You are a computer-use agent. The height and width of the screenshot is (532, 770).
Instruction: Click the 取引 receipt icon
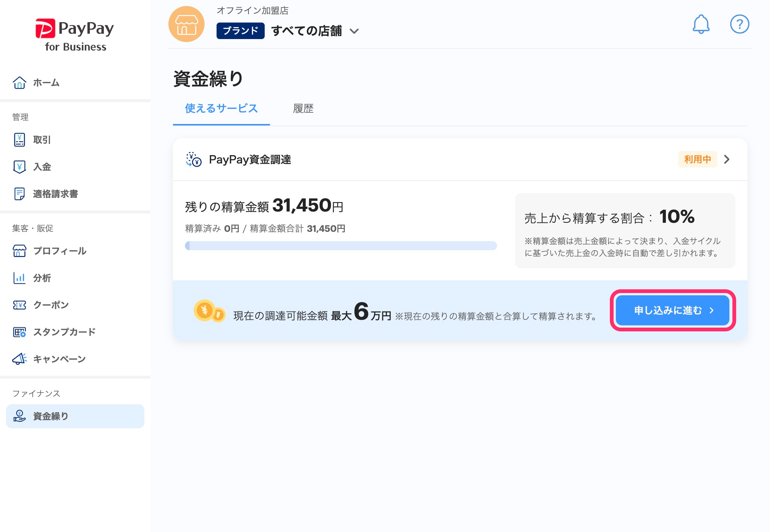20,140
